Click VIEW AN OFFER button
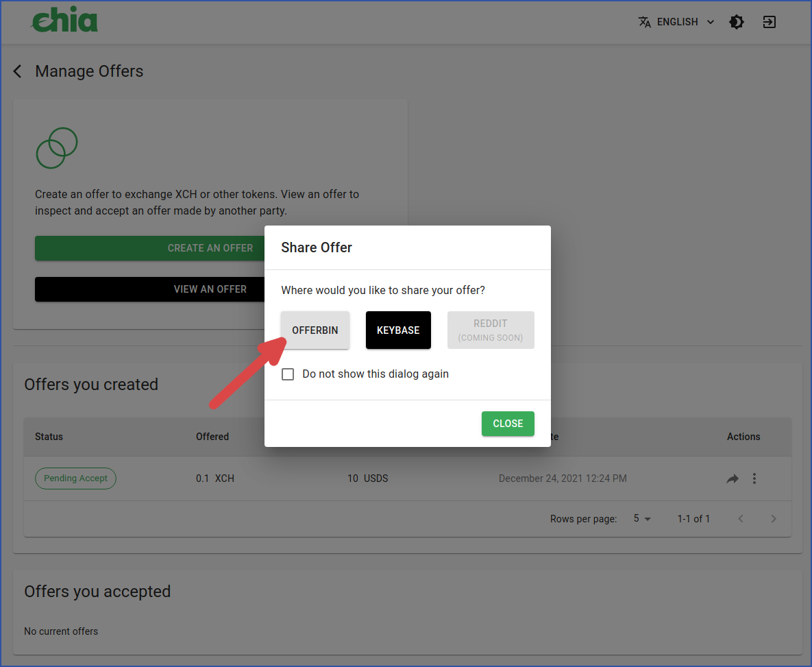812x667 pixels. tap(149, 289)
